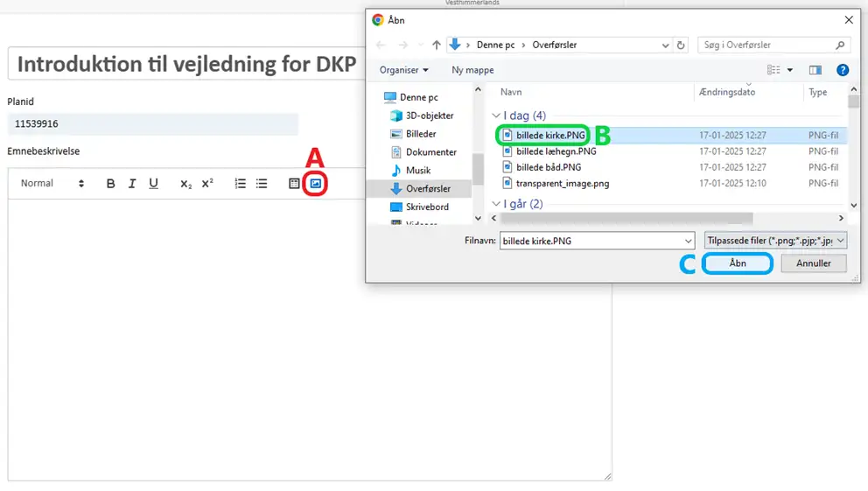Open the Organiser menu

click(x=404, y=70)
